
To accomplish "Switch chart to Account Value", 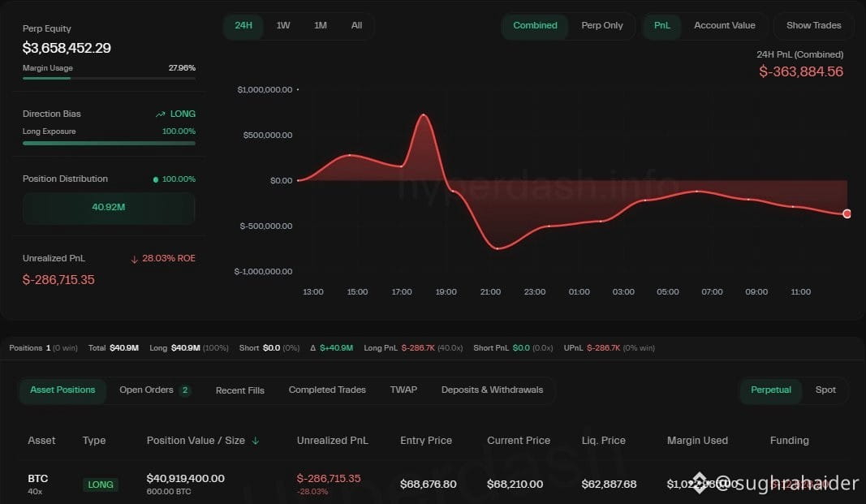I will (x=724, y=25).
